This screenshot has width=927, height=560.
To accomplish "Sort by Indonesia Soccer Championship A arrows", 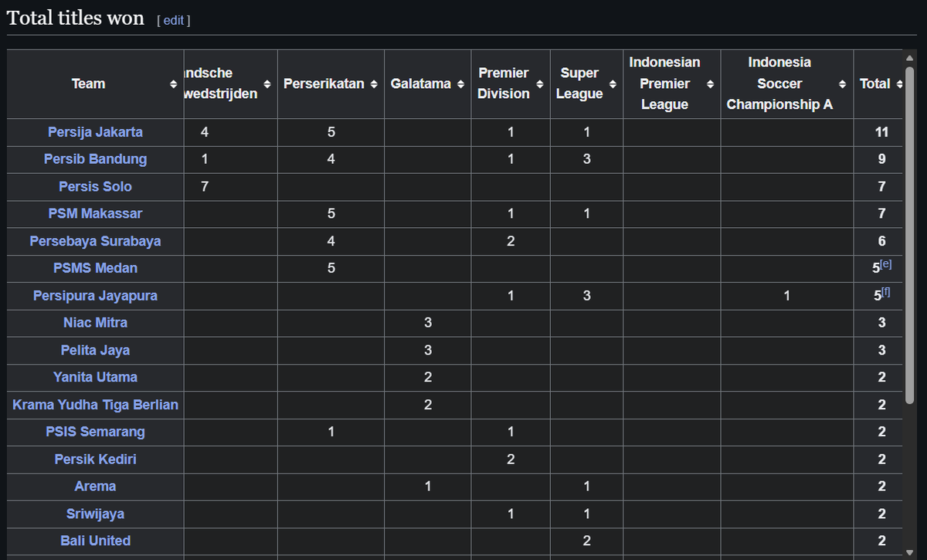I will [x=843, y=84].
